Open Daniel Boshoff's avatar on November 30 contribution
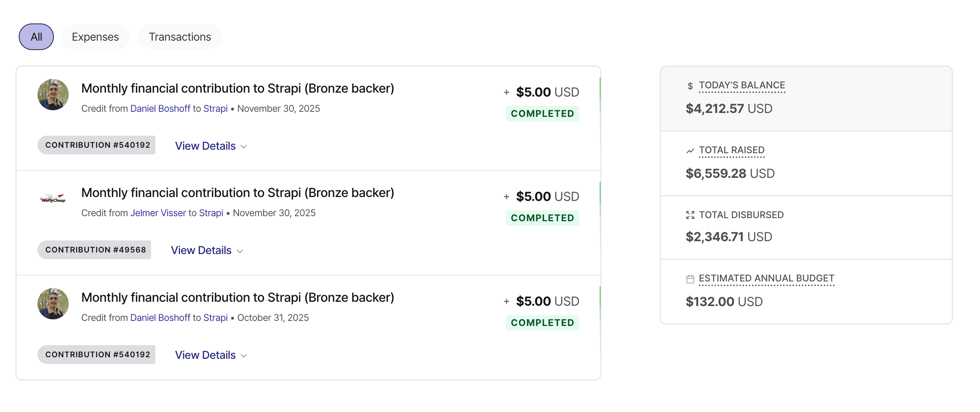 (x=53, y=95)
